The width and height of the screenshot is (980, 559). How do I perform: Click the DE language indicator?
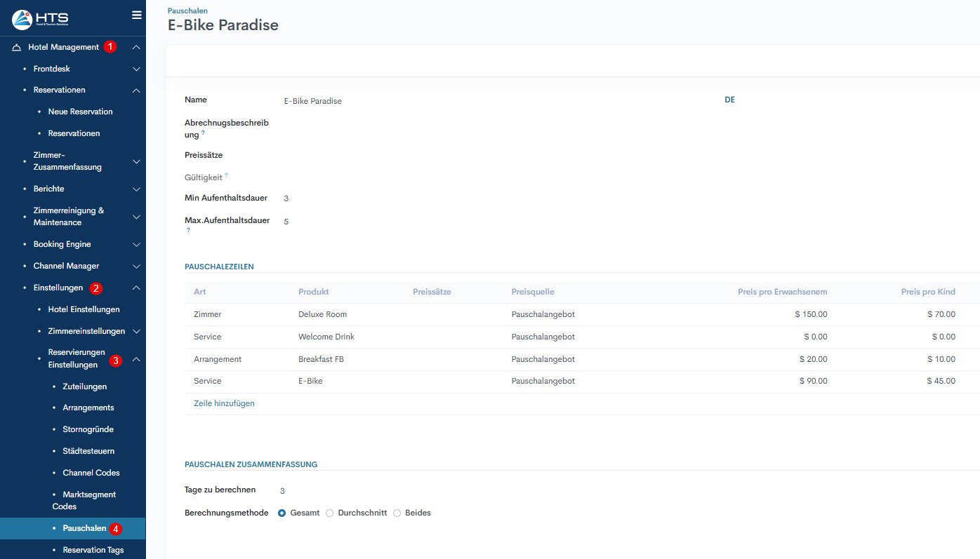729,100
